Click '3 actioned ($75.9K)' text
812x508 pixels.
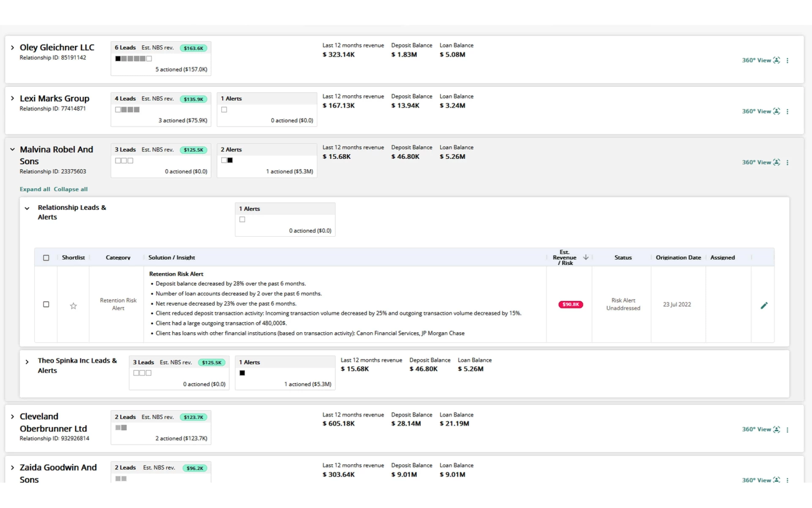click(183, 121)
